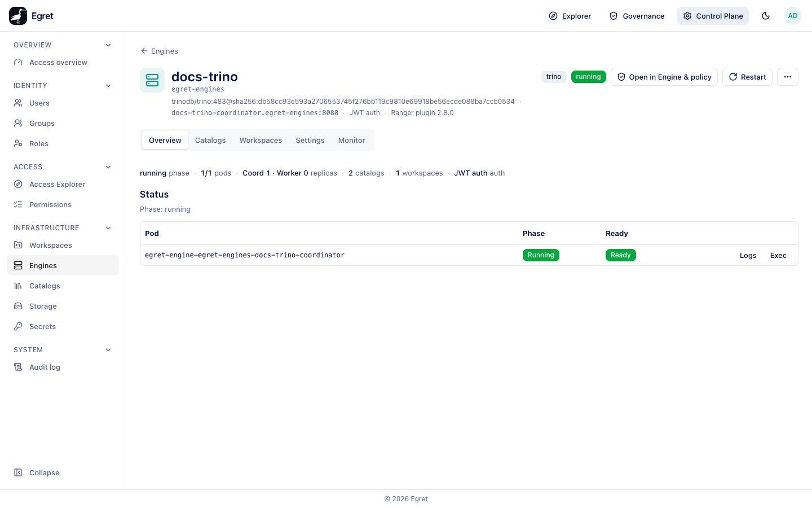Collapse the OVERVIEW sidebar section
The image size is (812, 508).
(x=108, y=45)
